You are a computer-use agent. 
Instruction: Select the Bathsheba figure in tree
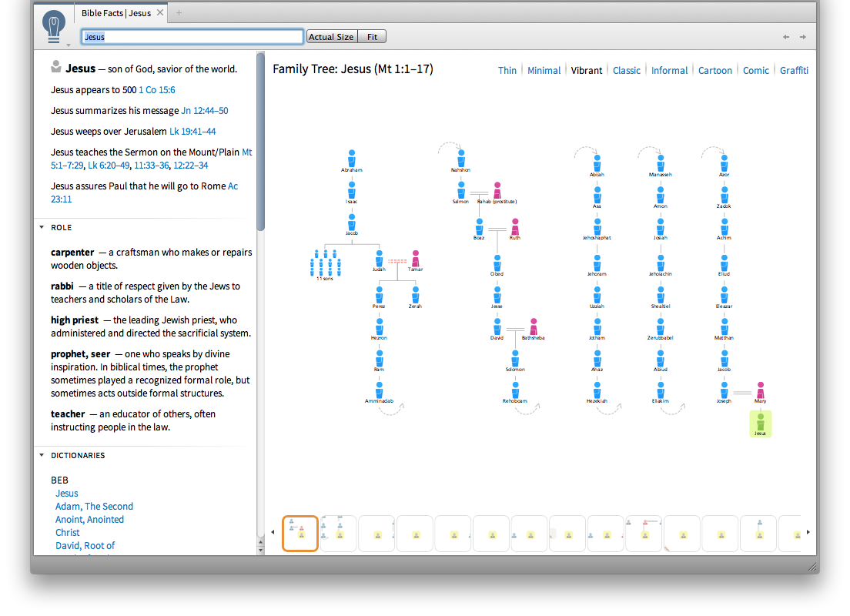click(533, 326)
